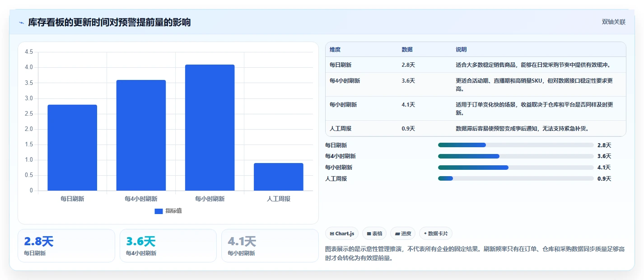Select the 表格 tag chip

pos(374,233)
